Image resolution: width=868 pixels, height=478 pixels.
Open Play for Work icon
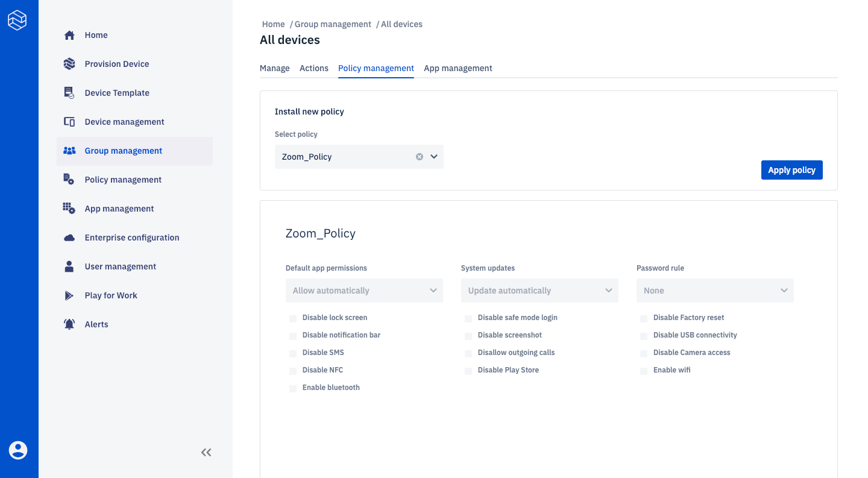tap(69, 295)
